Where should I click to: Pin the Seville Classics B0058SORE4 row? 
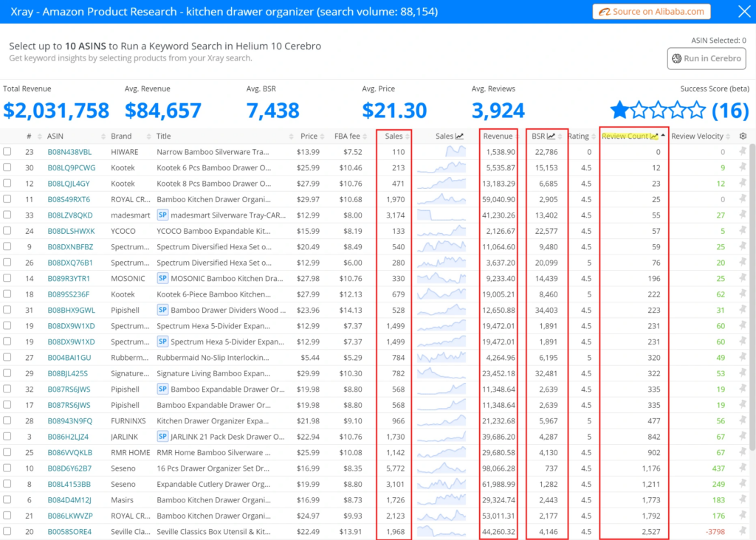(x=743, y=531)
